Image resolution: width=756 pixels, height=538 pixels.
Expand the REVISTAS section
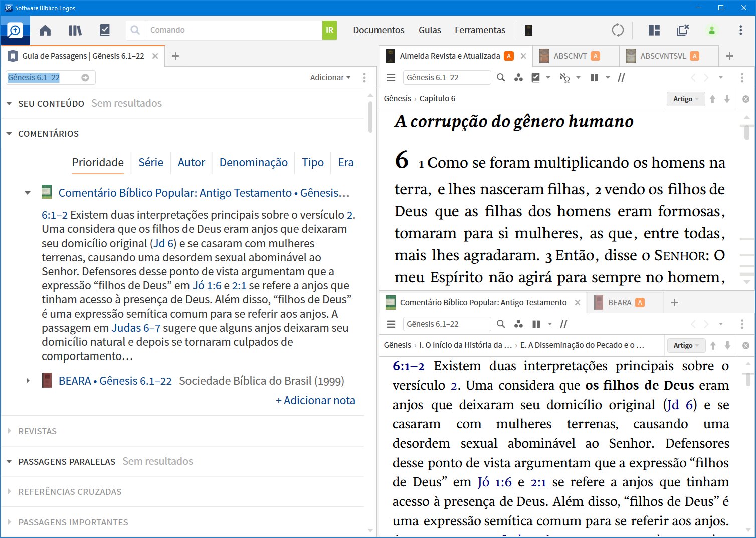(x=9, y=431)
